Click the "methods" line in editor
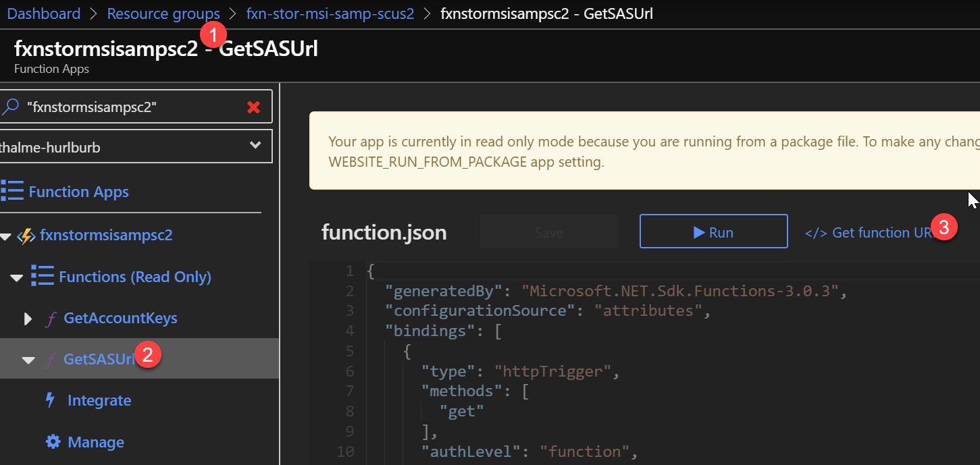 point(474,391)
